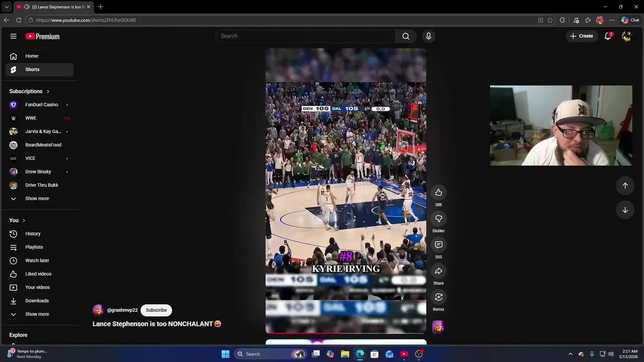Viewport: 644px width, 362px height.
Task: Like this Short
Action: click(x=438, y=193)
